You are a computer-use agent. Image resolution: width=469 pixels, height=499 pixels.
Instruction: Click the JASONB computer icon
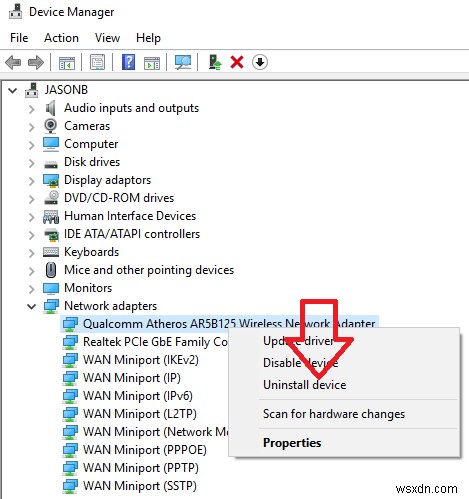point(32,90)
